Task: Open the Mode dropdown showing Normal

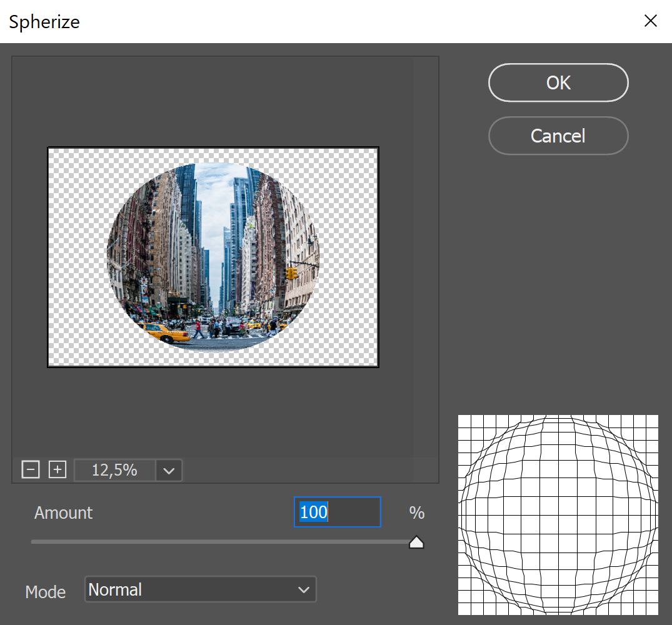Action: (x=200, y=589)
